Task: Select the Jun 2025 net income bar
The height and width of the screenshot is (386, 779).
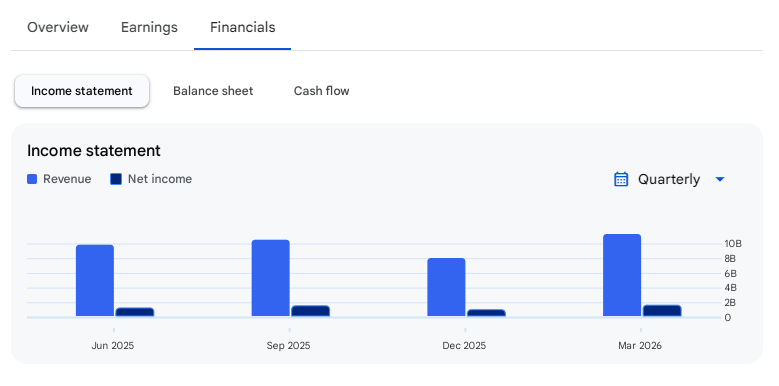Action: pyautogui.click(x=135, y=312)
